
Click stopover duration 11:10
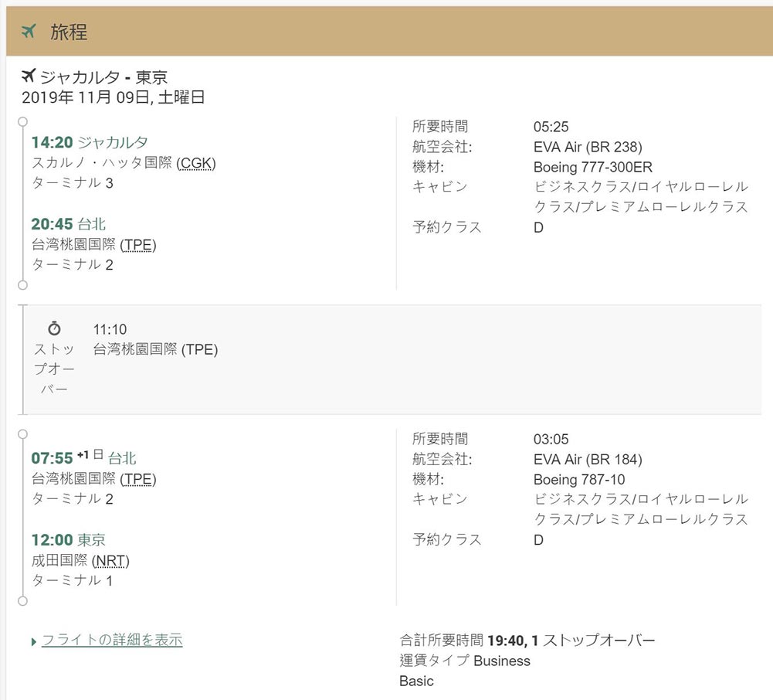pyautogui.click(x=110, y=329)
